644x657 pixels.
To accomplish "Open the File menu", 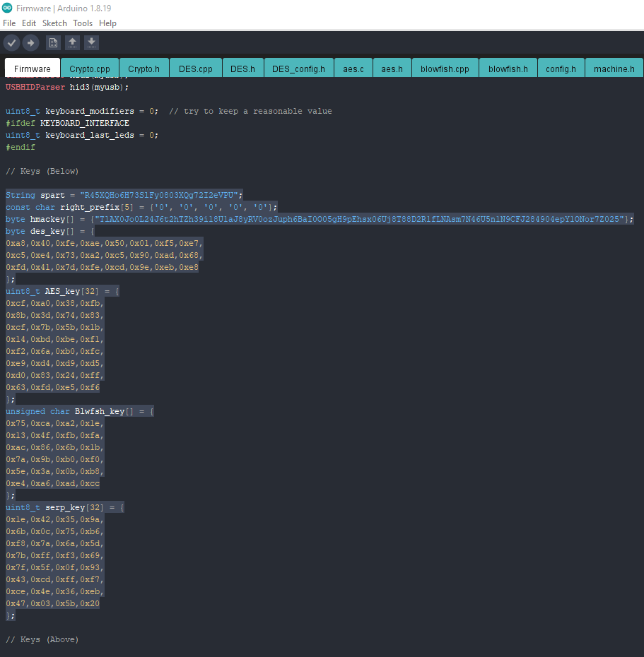I will pos(9,23).
